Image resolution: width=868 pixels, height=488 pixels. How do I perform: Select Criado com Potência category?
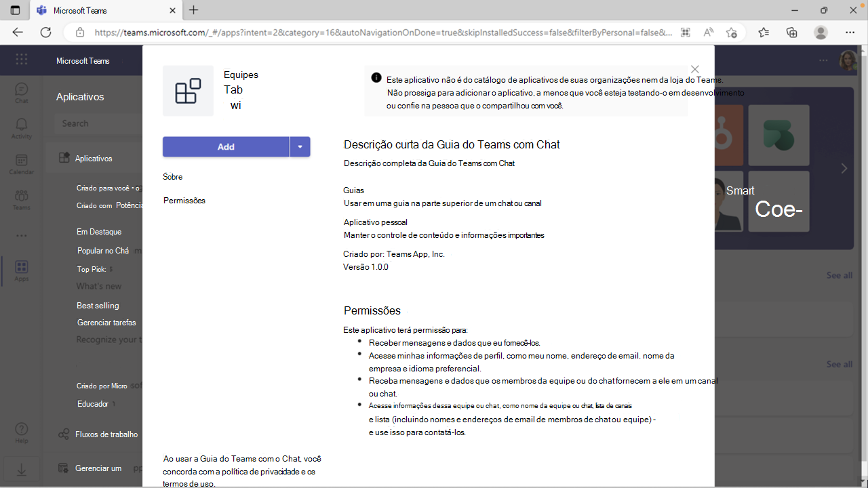109,205
